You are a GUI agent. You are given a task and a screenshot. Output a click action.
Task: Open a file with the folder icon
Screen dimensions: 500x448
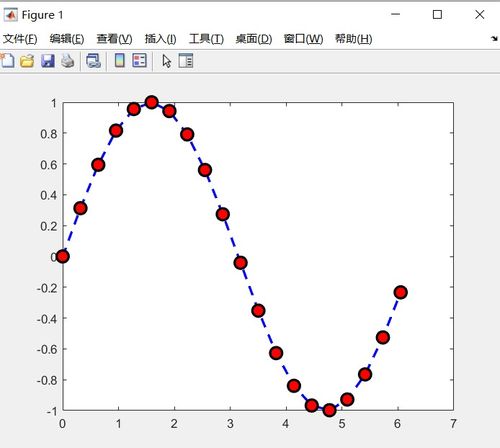(27, 61)
